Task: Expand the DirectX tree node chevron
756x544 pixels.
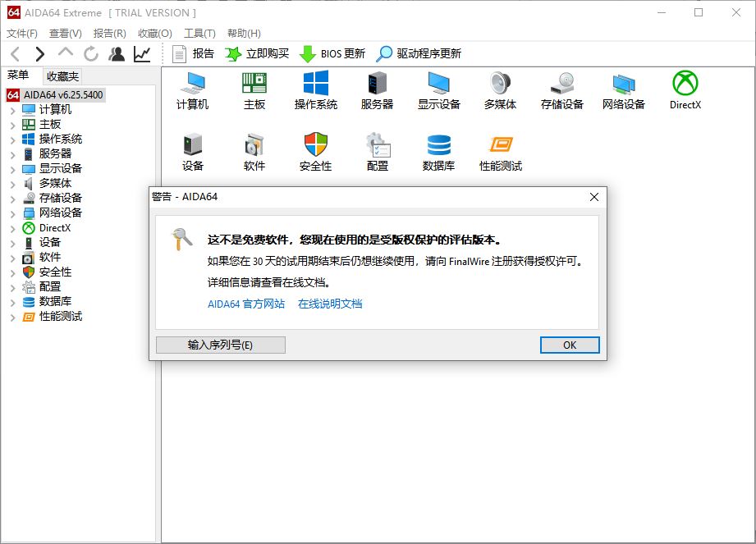Action: (12, 228)
